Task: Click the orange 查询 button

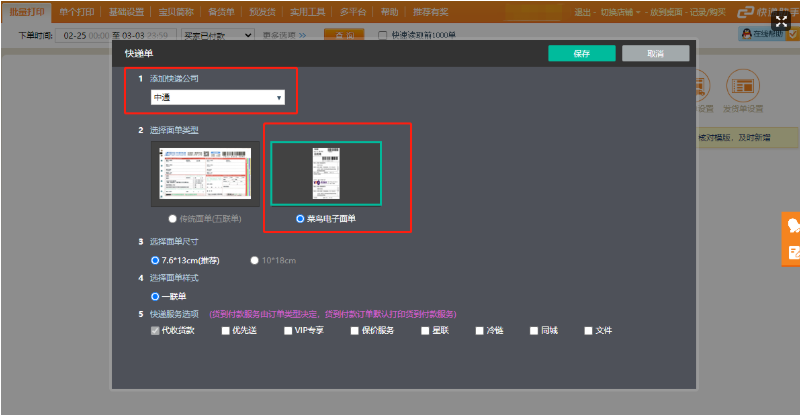Action: [x=344, y=35]
